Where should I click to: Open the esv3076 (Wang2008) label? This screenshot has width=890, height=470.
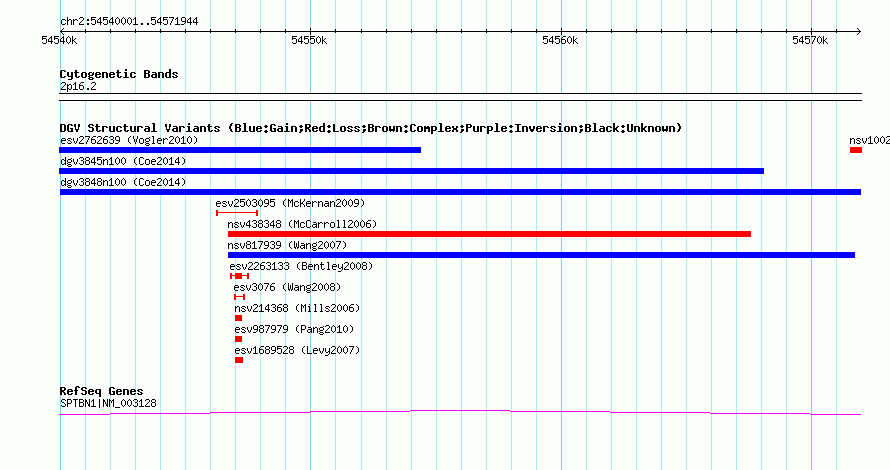pyautogui.click(x=287, y=287)
